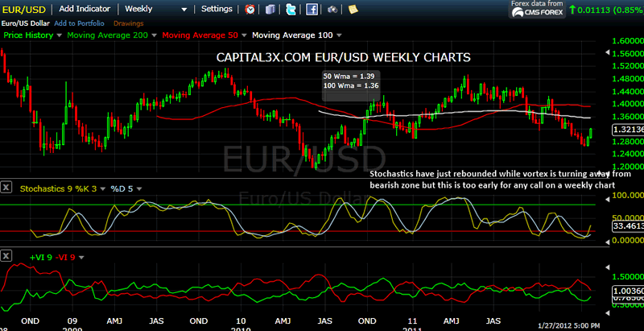
Task: Click the 1.20000 price axis label
Action: [x=628, y=167]
